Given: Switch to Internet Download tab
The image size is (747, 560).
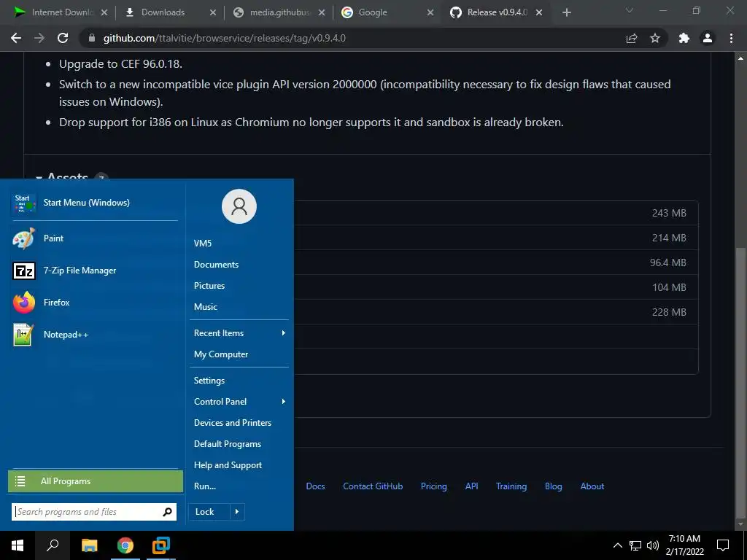Looking at the screenshot, I should pos(61,12).
